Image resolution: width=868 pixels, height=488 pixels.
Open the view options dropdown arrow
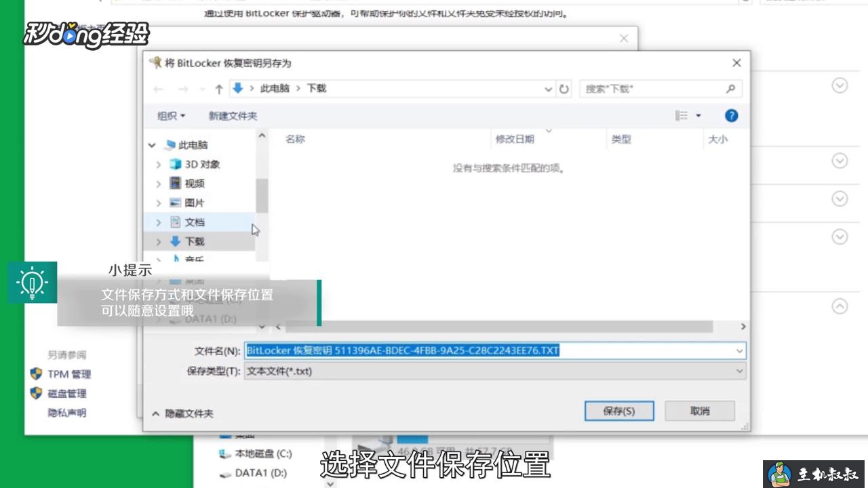point(698,116)
